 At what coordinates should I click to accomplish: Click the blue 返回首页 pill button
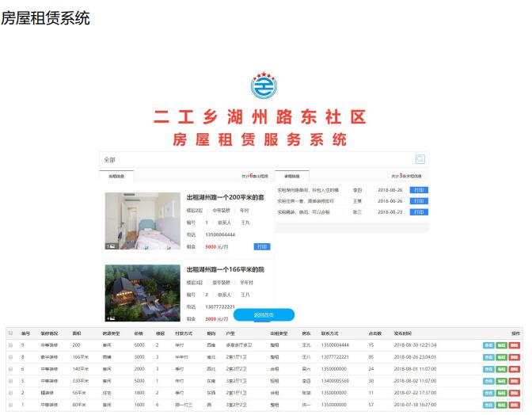coord(264,315)
